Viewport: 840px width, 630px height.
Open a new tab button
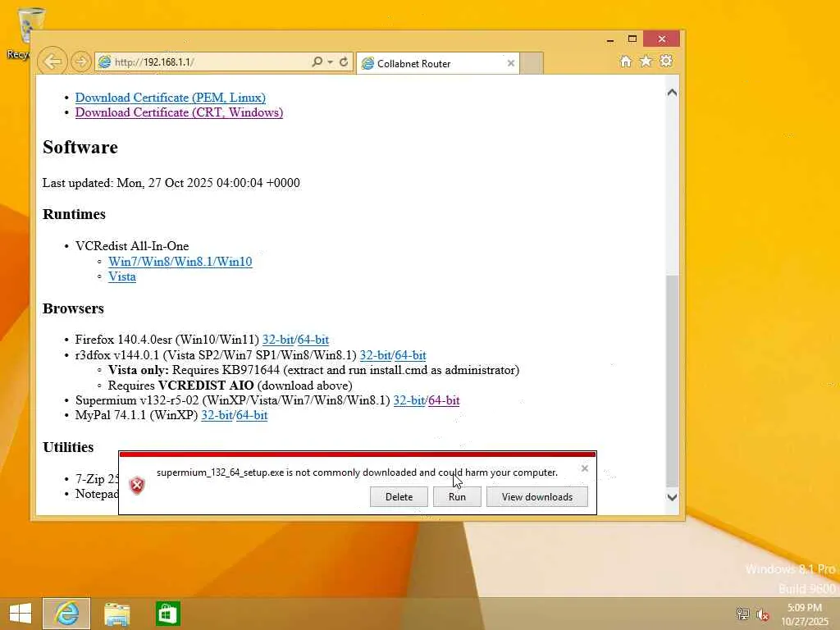[532, 63]
